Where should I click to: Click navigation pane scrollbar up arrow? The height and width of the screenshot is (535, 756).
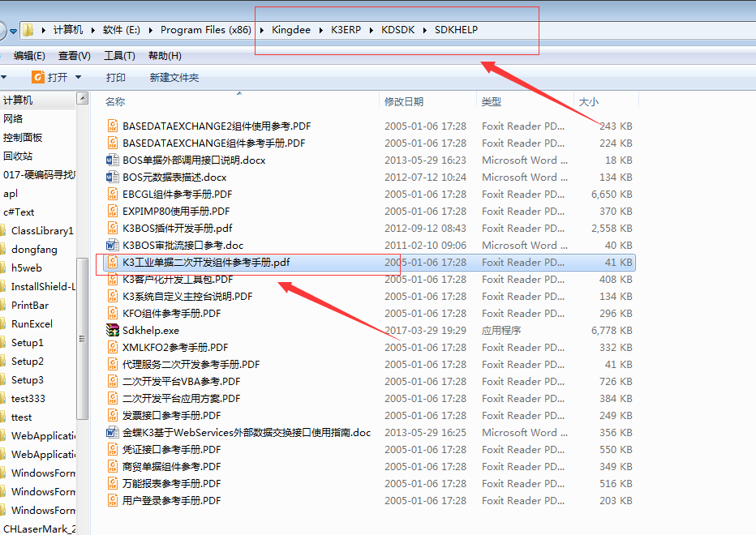click(x=83, y=98)
